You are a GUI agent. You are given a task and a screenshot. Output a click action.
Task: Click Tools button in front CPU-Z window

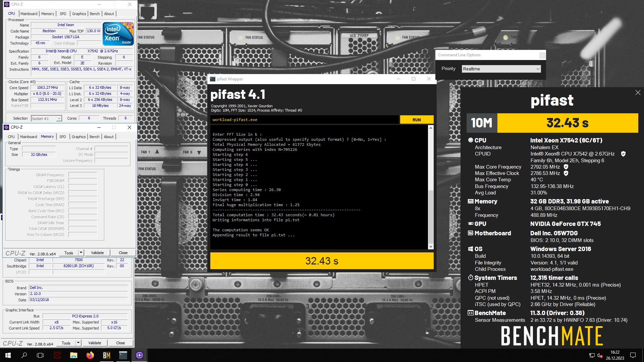pos(69,253)
